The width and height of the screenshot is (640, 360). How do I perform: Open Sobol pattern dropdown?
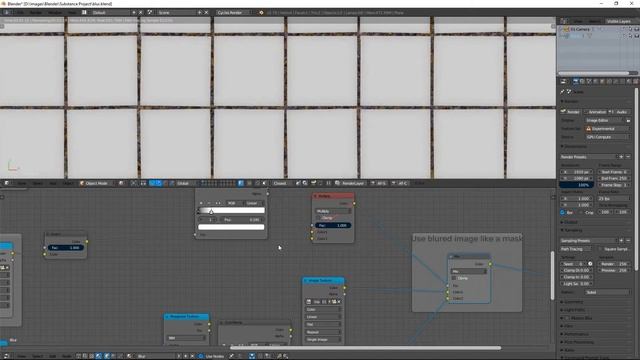point(607,292)
